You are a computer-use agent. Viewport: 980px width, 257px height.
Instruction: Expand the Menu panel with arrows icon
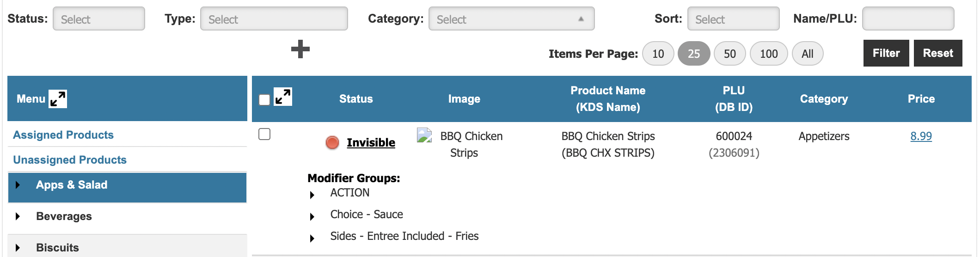pos(58,99)
